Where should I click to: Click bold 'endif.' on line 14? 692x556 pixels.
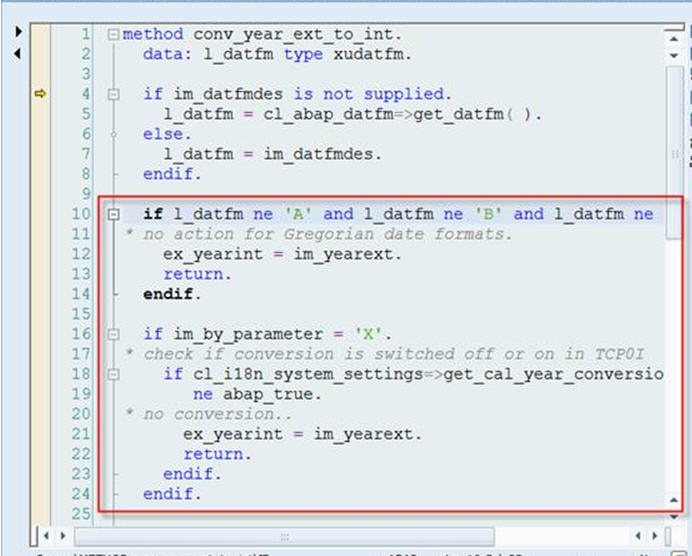point(172,294)
